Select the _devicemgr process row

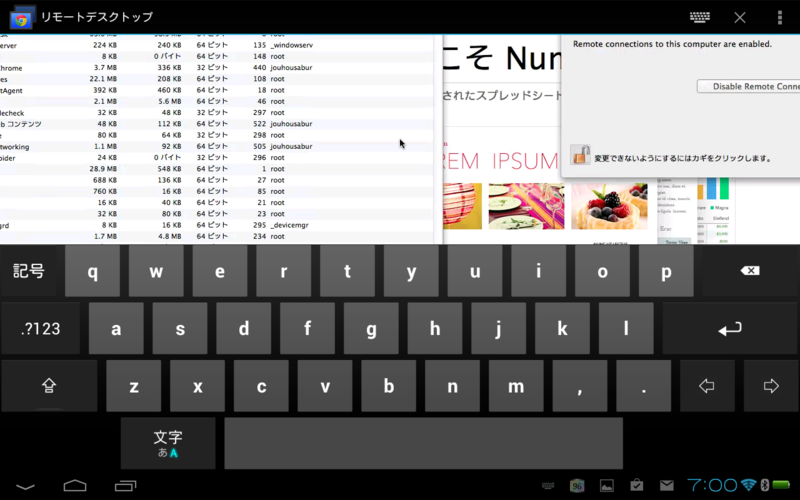(217, 225)
